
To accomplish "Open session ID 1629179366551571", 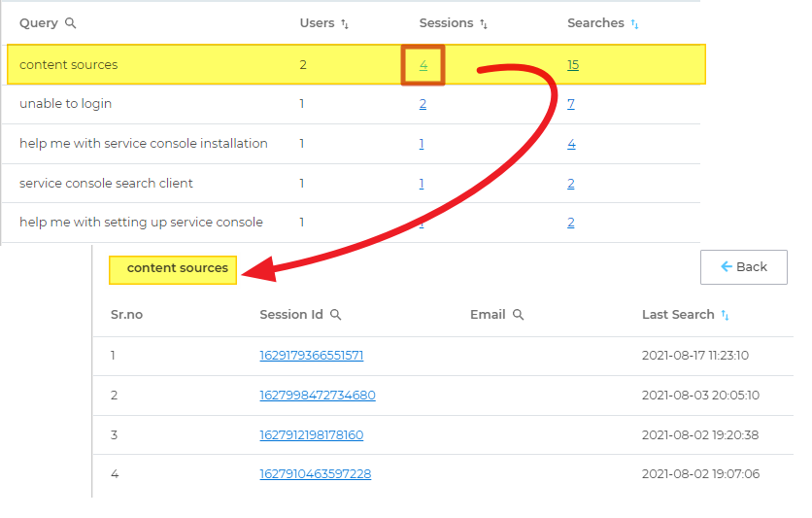I will click(311, 356).
